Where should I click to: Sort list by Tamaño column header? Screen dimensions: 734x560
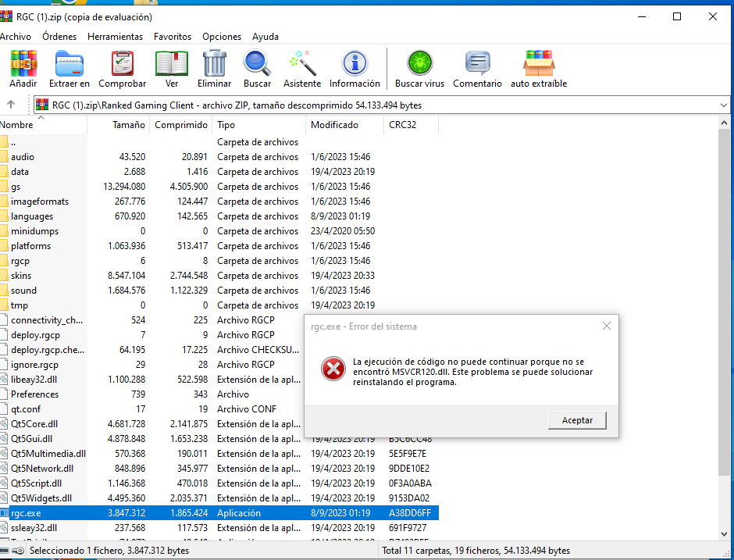(x=119, y=124)
